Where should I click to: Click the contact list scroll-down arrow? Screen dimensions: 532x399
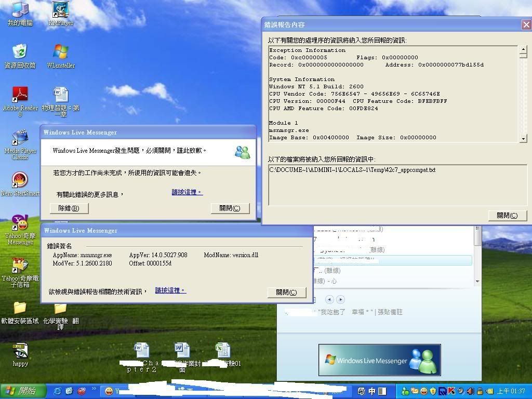tap(477, 282)
